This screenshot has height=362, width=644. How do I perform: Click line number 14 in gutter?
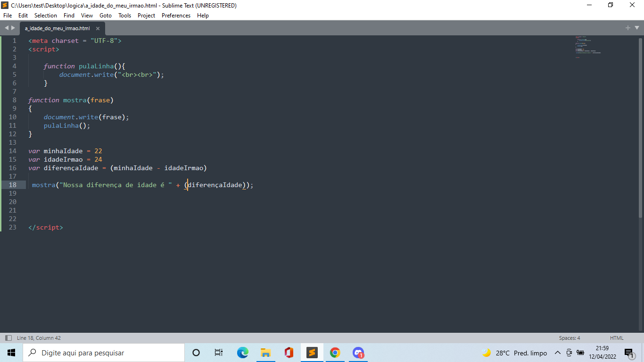tap(12, 151)
